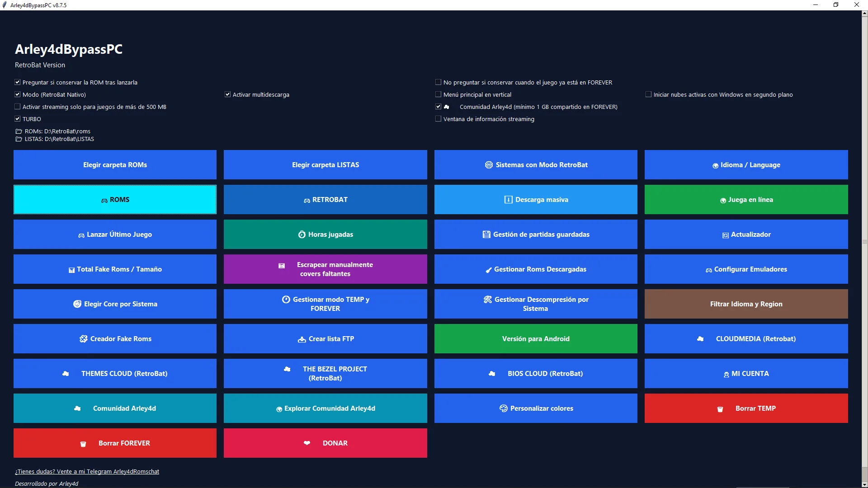Image resolution: width=868 pixels, height=488 pixels.
Task: Click the scrollbar up arrow
Action: coord(865,14)
